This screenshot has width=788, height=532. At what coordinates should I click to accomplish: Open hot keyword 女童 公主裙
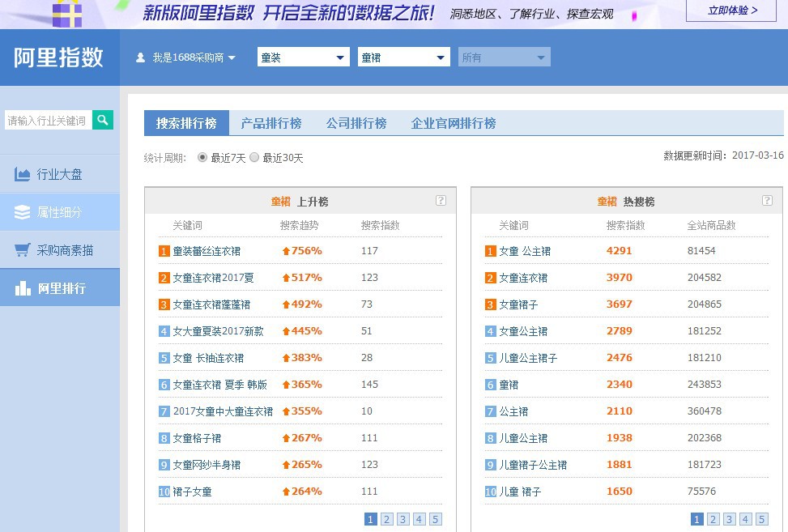(x=525, y=251)
